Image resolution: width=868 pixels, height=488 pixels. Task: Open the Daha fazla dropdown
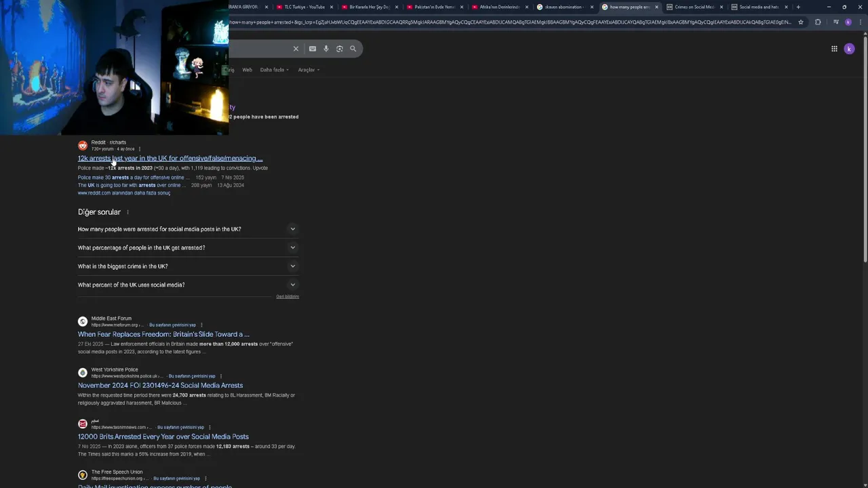tap(275, 70)
